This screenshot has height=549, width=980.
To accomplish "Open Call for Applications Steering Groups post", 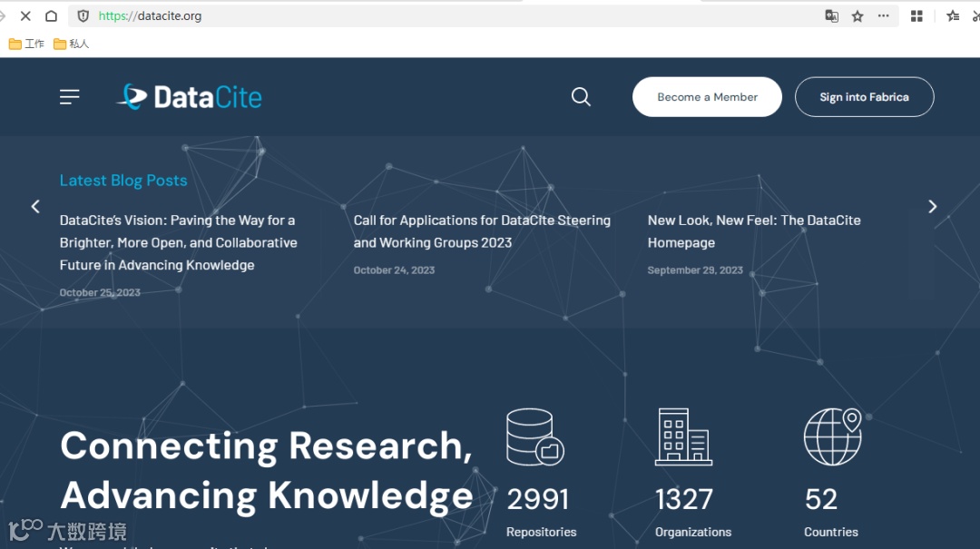I will 482,231.
